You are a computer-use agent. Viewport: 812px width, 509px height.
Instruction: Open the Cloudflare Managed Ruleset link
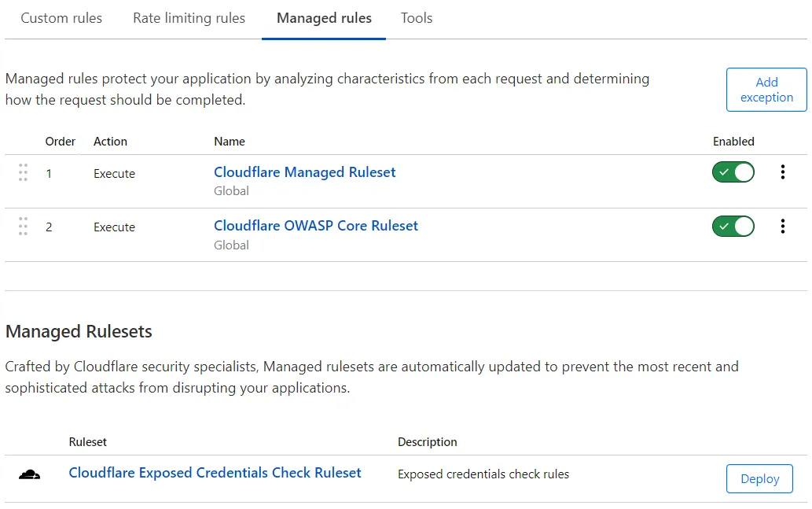[x=304, y=172]
